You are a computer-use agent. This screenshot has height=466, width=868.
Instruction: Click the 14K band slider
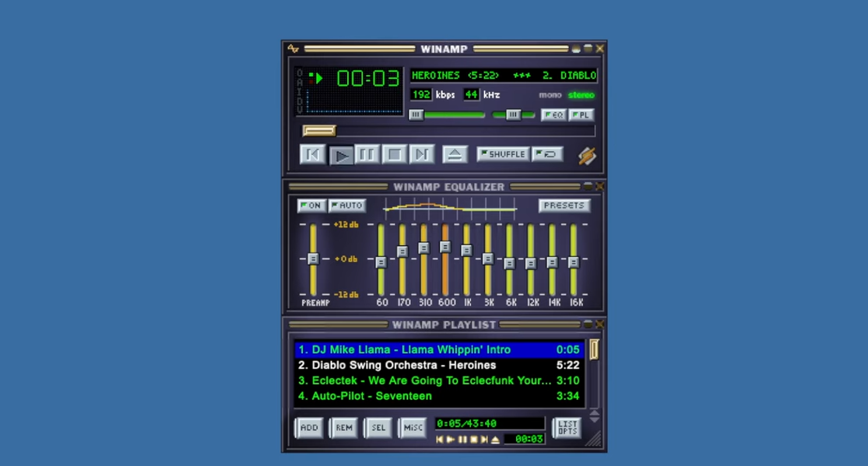tap(552, 260)
